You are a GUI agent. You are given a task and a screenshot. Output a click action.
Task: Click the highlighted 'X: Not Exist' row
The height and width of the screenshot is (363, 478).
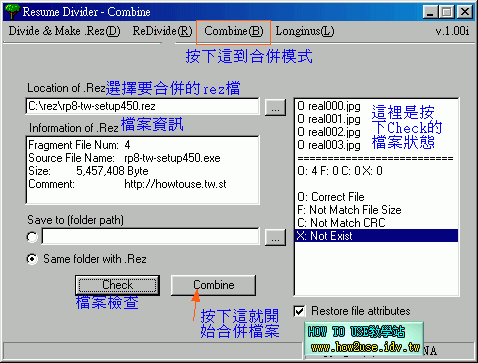377,236
